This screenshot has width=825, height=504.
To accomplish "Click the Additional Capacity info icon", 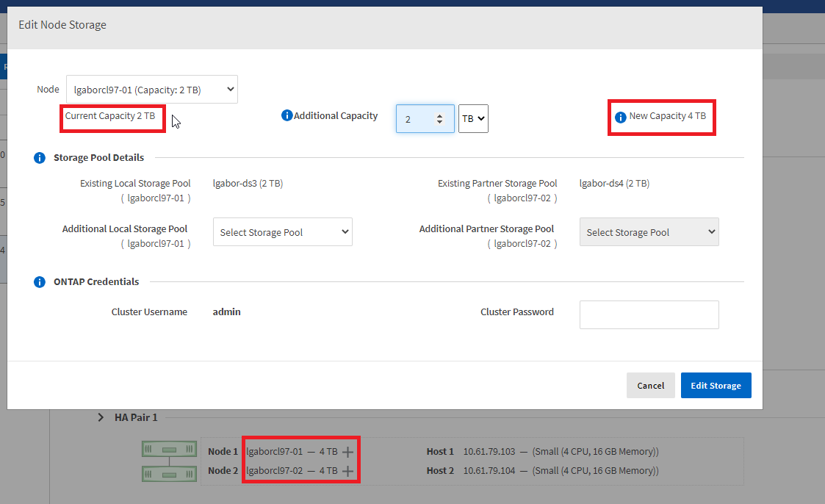I will [287, 115].
